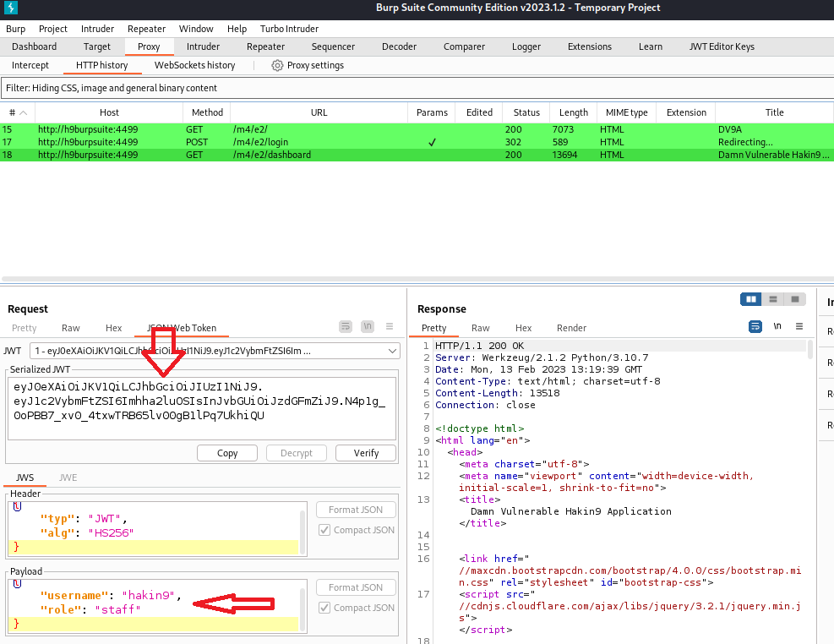Select side-by-side layout view icon
The width and height of the screenshot is (834, 644).
tap(751, 299)
